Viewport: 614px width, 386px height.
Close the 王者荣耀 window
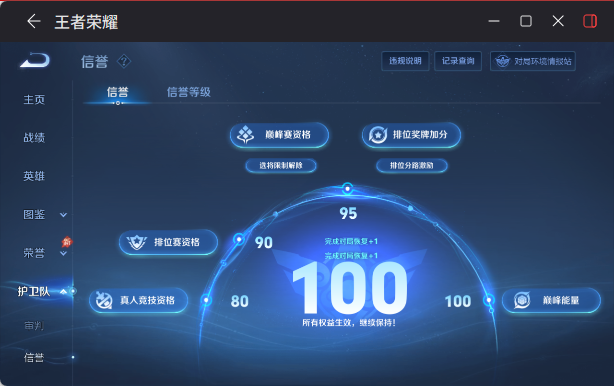click(558, 21)
